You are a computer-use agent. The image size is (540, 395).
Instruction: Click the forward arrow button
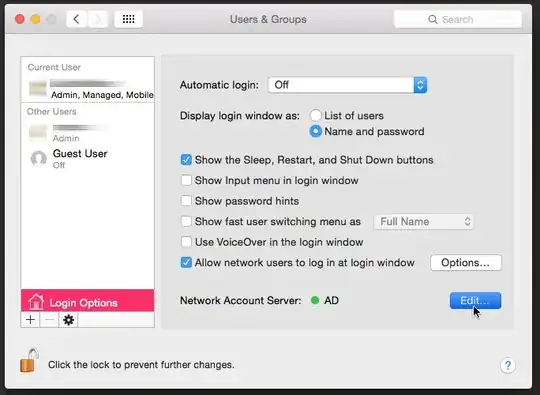98,19
